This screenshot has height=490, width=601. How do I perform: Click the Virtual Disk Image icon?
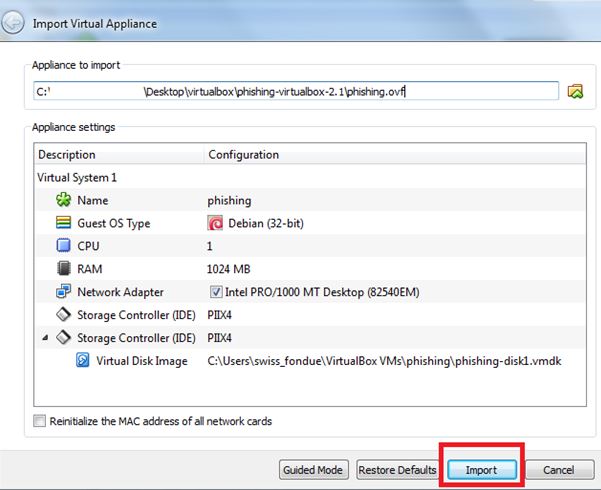coord(82,360)
